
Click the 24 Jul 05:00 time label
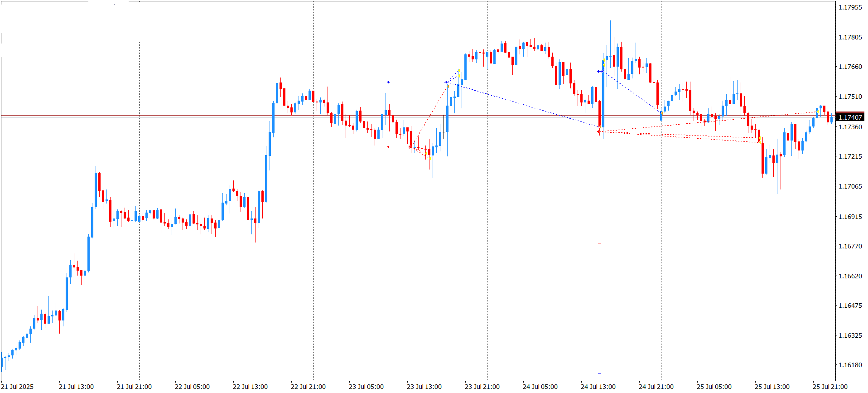540,387
